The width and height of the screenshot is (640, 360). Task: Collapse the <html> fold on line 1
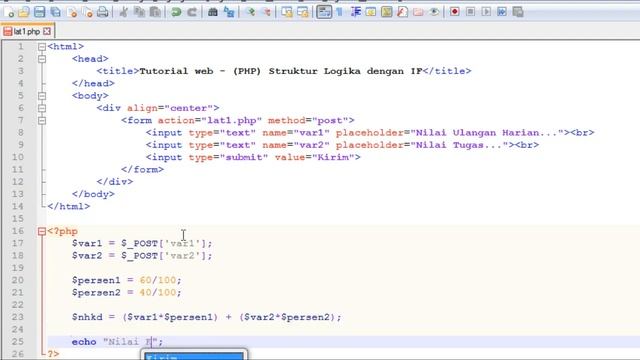(42, 47)
